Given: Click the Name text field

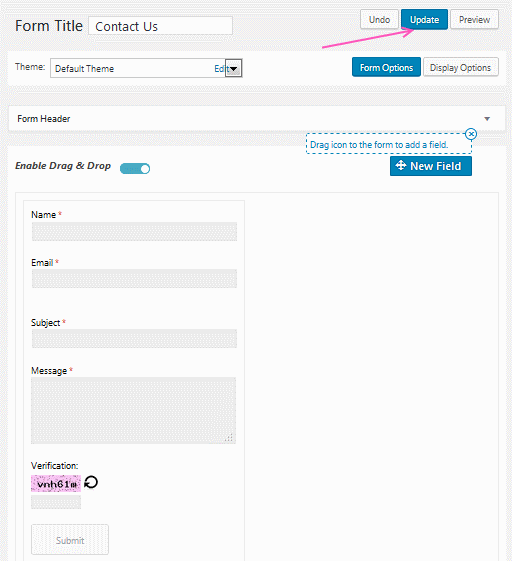Looking at the screenshot, I should click(x=134, y=231).
